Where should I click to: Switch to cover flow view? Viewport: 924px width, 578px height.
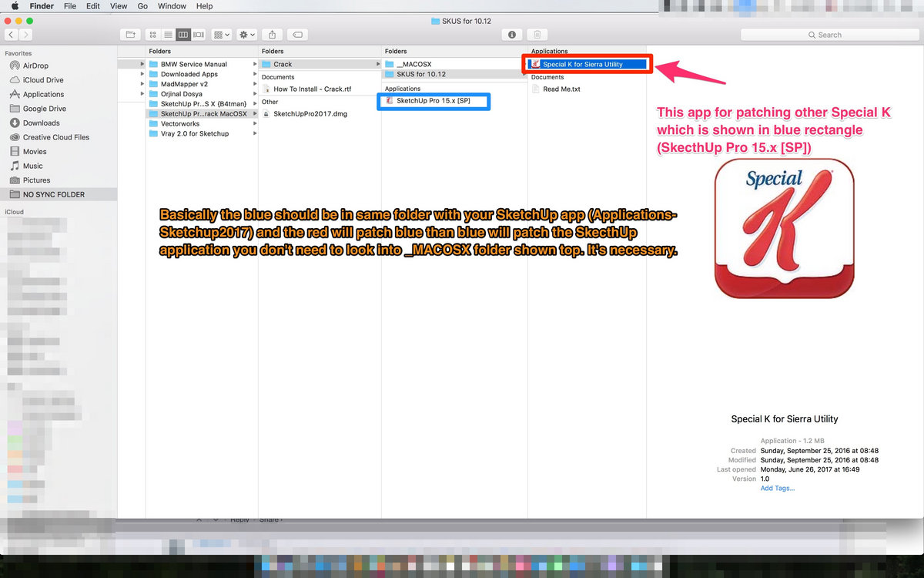pyautogui.click(x=199, y=35)
